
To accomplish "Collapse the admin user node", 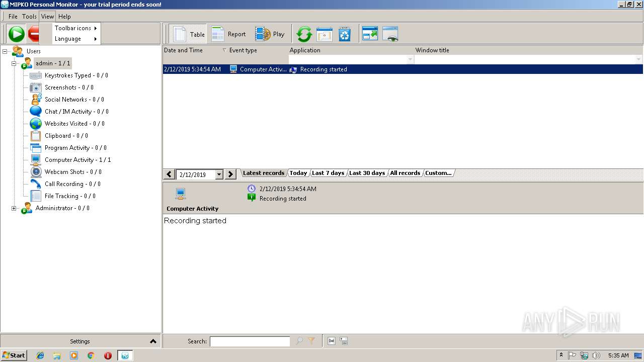I will pos(14,63).
